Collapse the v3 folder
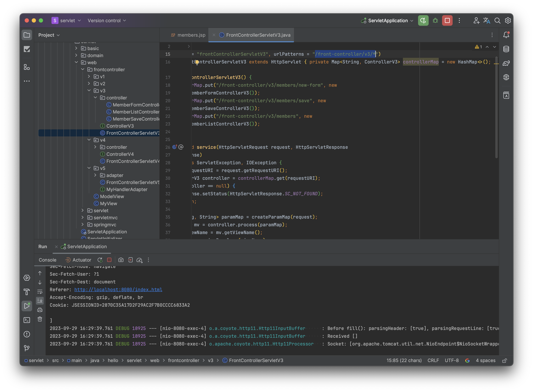Screen dimensions: 533x392 (x=89, y=90)
